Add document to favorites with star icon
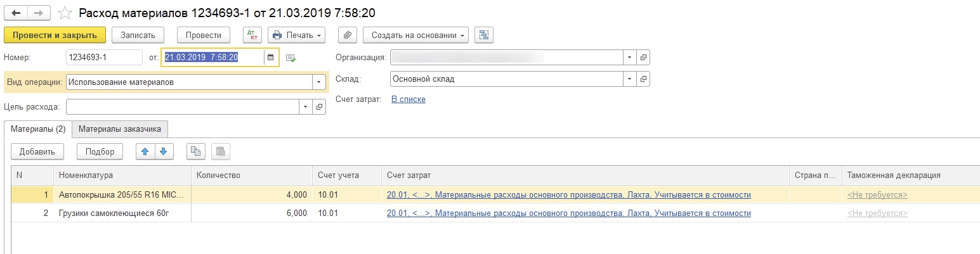The image size is (980, 254). coord(64,13)
